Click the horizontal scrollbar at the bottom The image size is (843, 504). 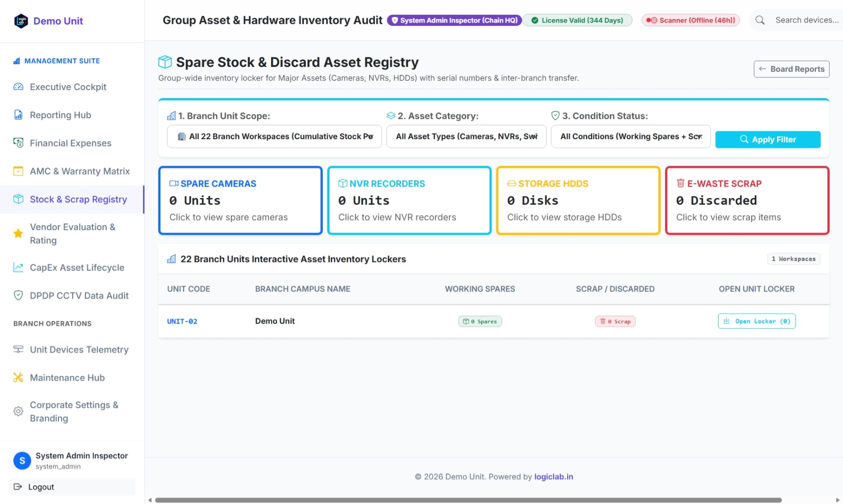point(469,500)
